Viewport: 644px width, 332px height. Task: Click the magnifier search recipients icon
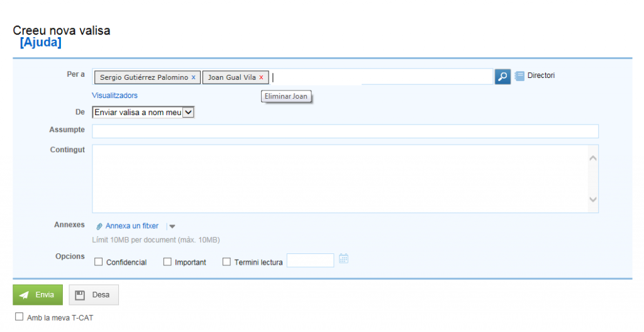pyautogui.click(x=502, y=77)
